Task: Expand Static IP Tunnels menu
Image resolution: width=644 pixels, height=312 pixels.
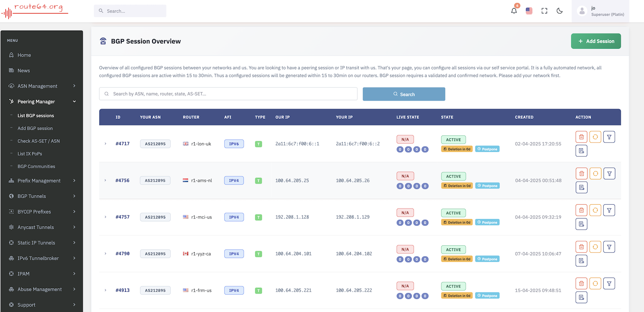Action: coord(42,243)
